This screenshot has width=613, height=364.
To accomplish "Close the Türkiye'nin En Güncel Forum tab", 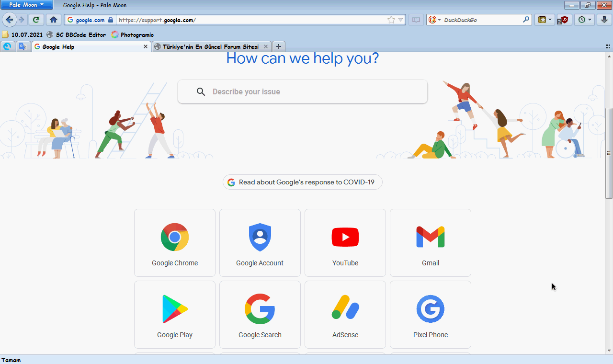I will (265, 46).
